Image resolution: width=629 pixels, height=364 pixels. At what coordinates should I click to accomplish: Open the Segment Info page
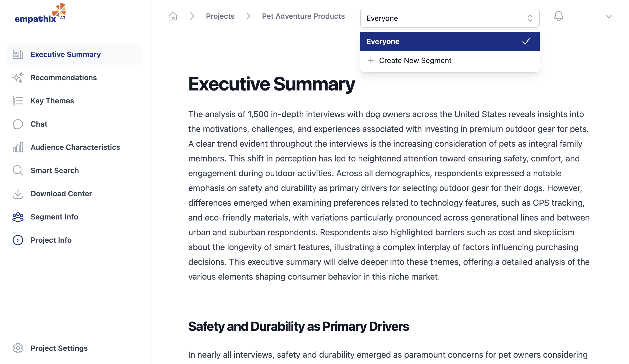click(x=54, y=217)
